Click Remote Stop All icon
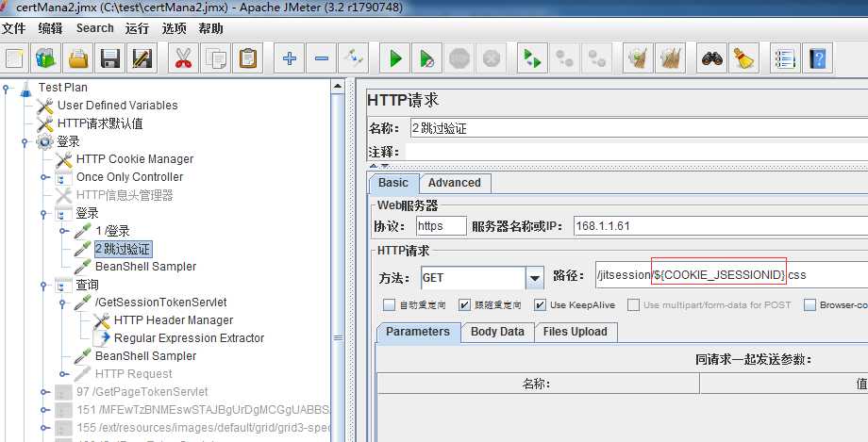 [x=564, y=58]
